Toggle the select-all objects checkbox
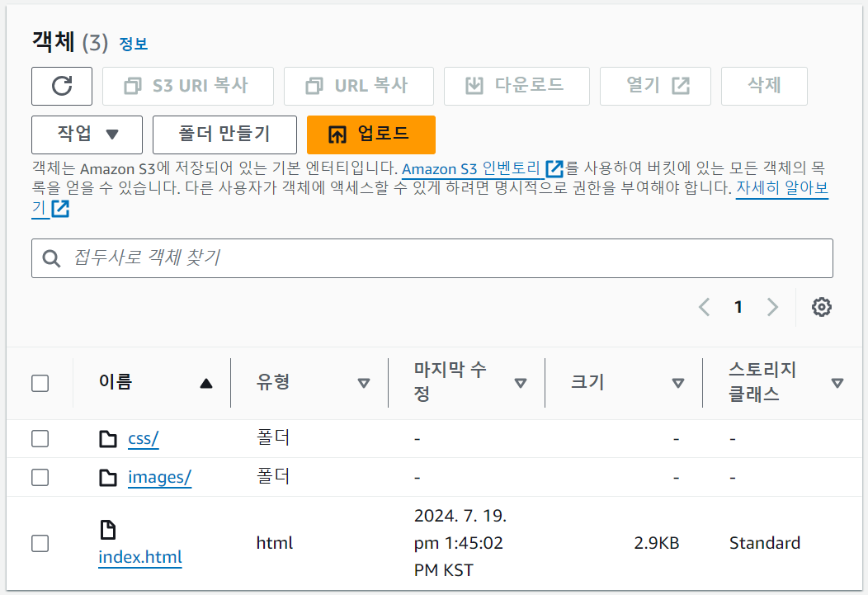The height and width of the screenshot is (595, 868). tap(40, 383)
